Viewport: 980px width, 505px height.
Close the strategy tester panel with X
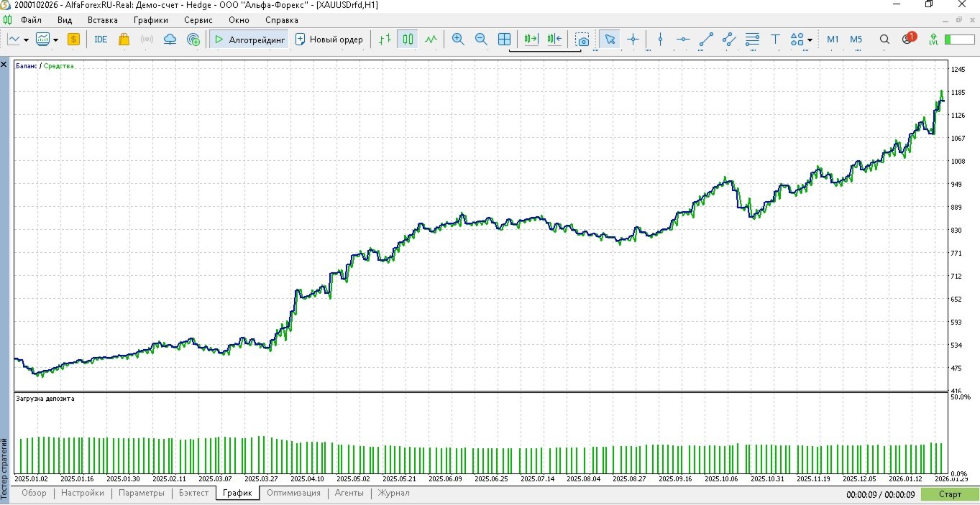tap(4, 65)
